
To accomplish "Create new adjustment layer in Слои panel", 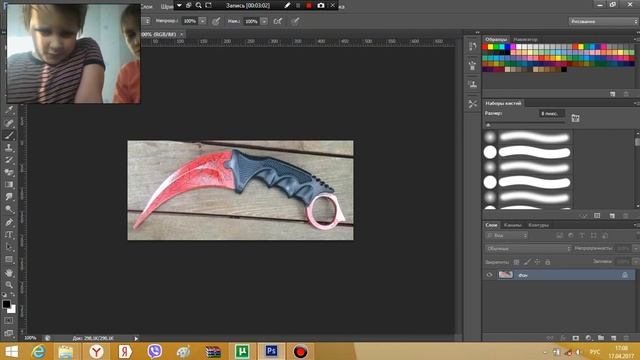I will 588,338.
